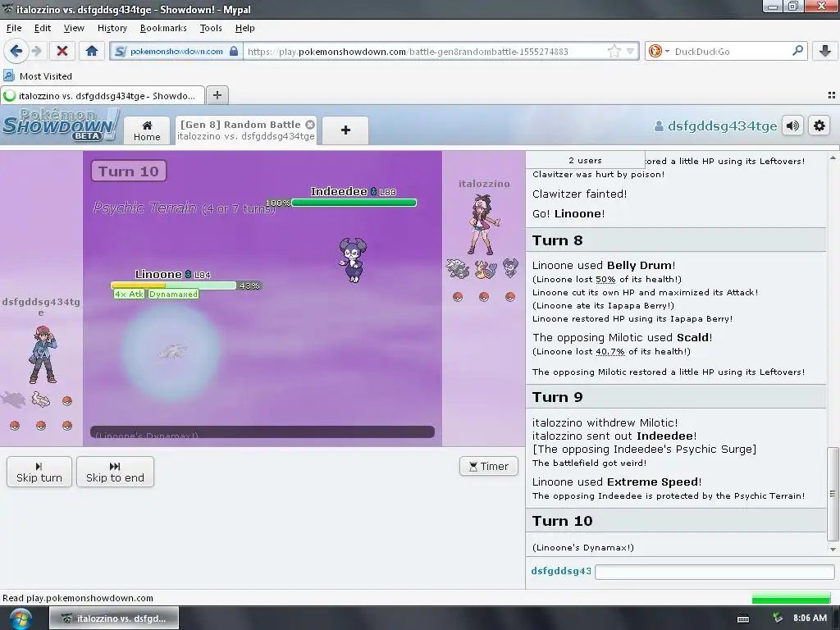Stop page loading with the red X

[62, 52]
